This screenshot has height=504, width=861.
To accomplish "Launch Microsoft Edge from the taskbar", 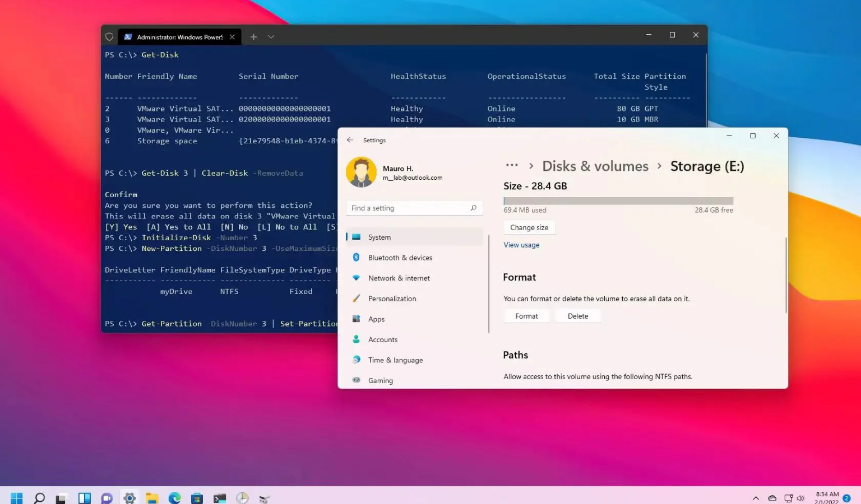I will pyautogui.click(x=174, y=497).
